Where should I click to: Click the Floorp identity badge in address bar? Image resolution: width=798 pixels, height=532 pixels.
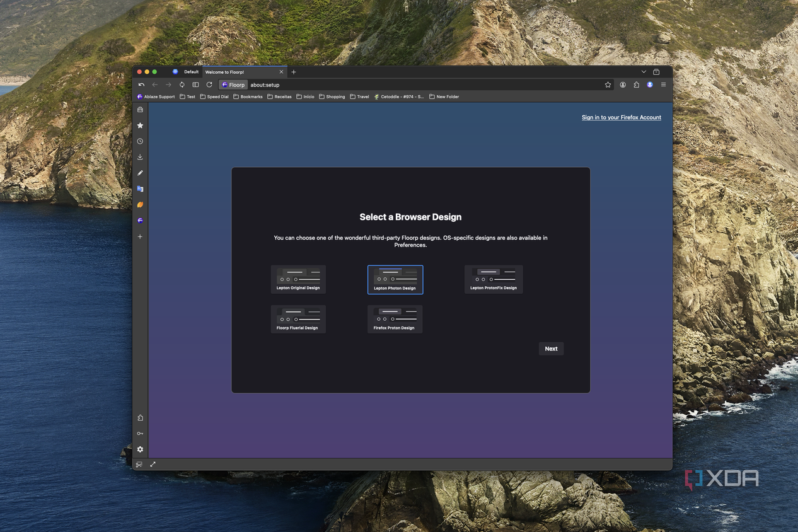click(233, 84)
